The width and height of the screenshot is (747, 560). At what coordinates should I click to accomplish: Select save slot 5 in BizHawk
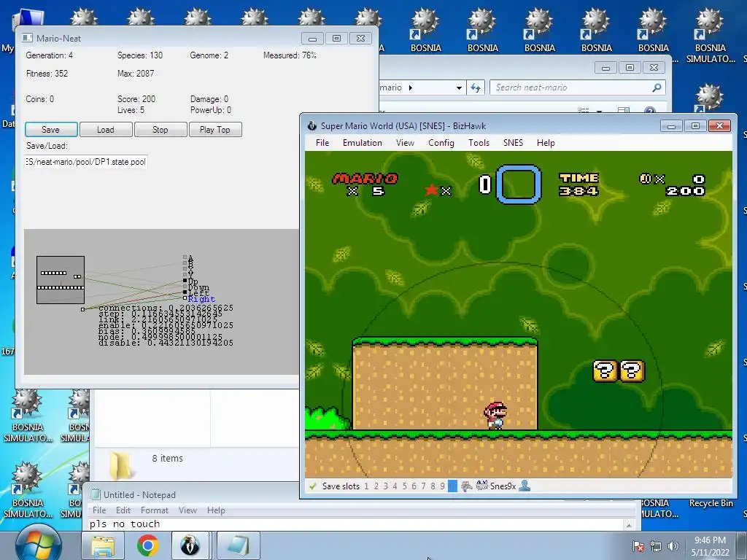pyautogui.click(x=404, y=486)
